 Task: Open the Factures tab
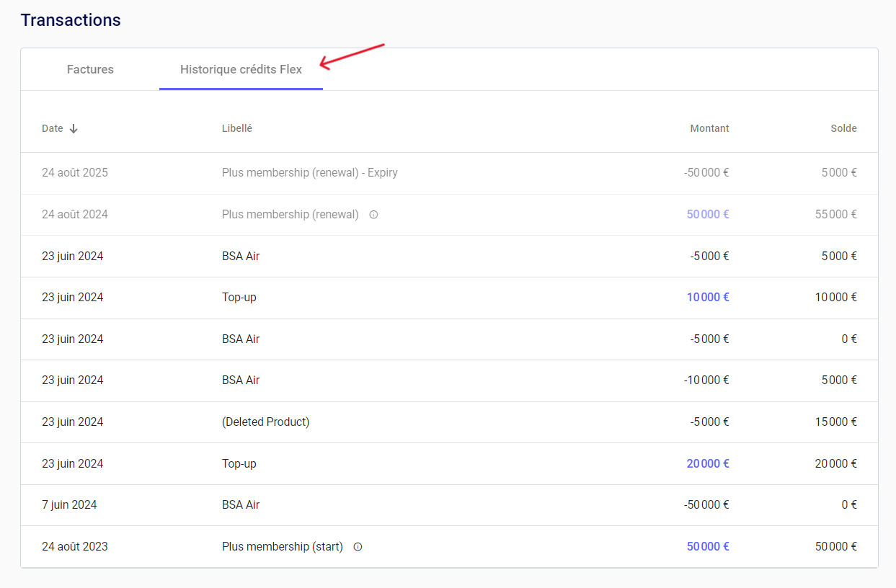point(90,70)
